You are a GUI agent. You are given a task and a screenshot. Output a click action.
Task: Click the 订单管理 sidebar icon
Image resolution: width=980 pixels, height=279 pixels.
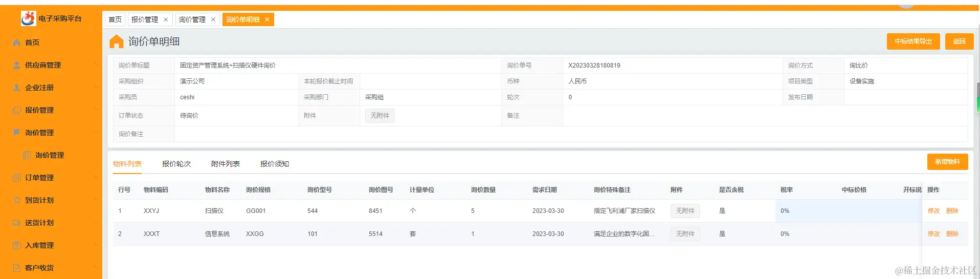[x=17, y=178]
